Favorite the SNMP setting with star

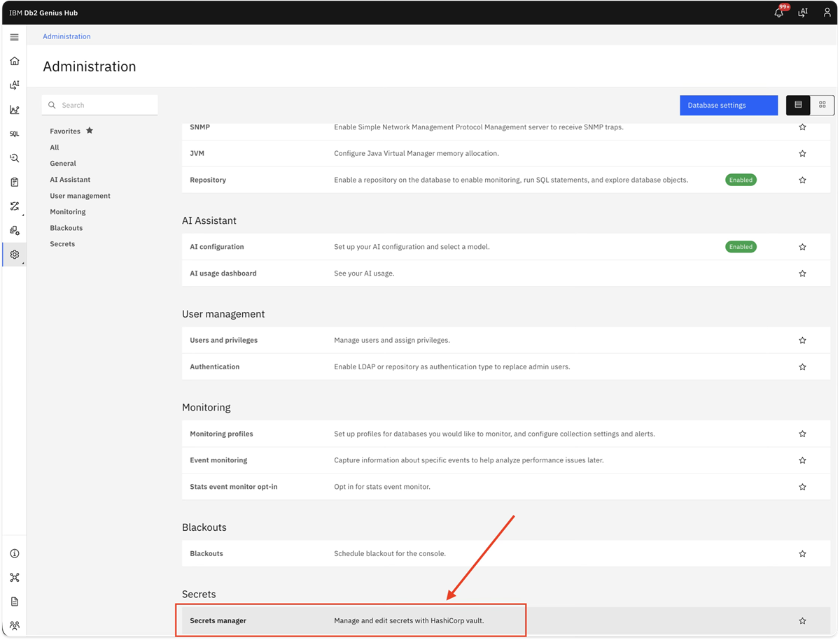pos(802,127)
